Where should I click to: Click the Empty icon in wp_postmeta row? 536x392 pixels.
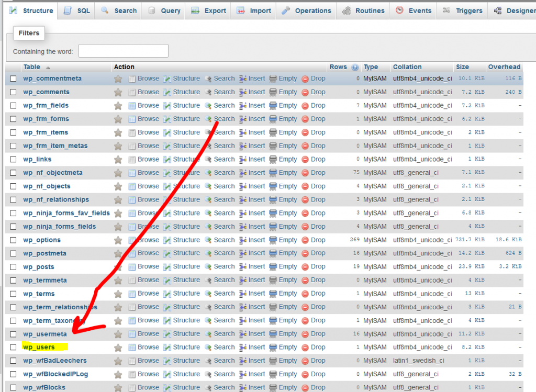[x=273, y=254]
